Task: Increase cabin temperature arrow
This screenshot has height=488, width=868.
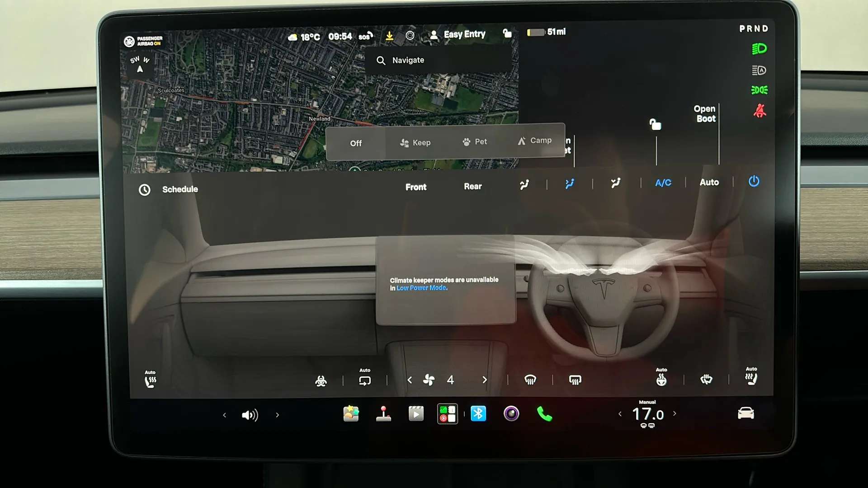Action: [x=675, y=413]
